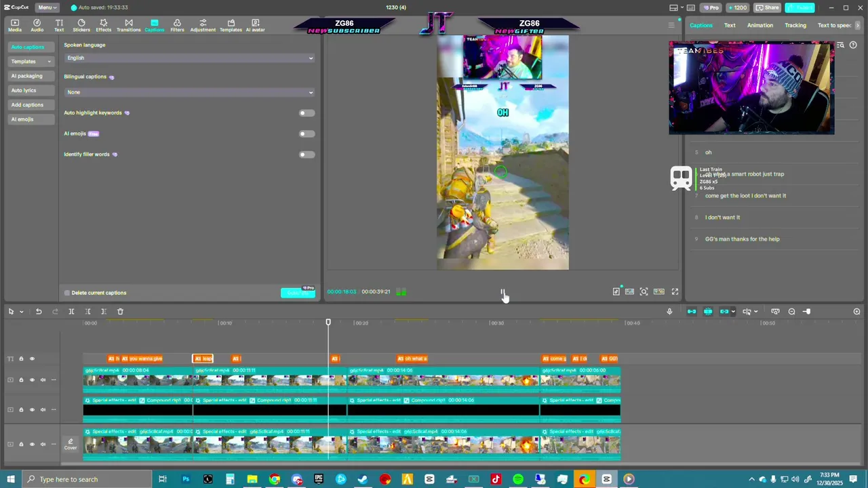Open selection tool mode dropdown arrow

click(21, 312)
